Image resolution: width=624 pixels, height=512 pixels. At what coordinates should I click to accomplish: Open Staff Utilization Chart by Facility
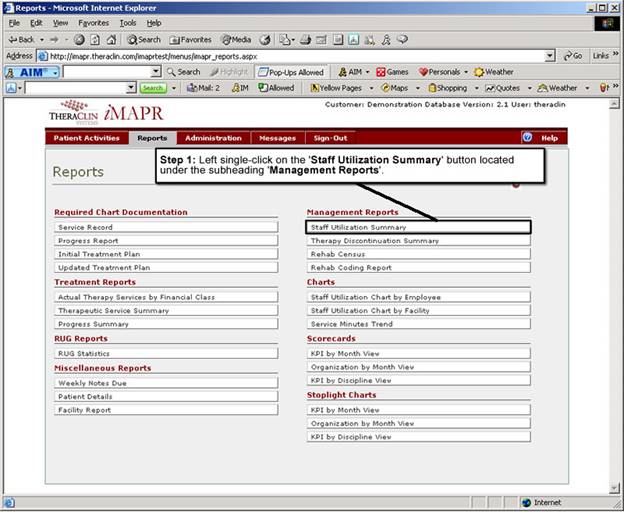click(x=419, y=310)
